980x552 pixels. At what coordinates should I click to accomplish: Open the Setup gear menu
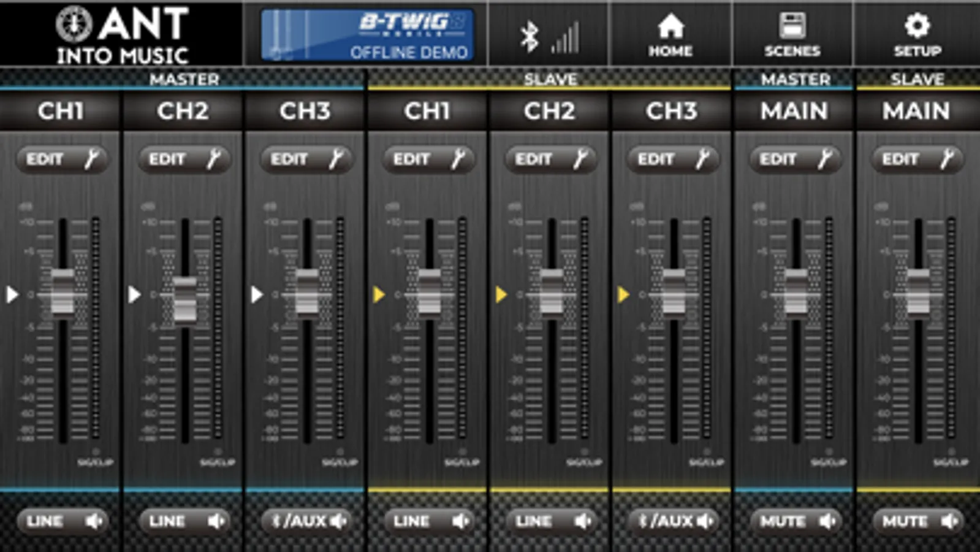click(x=917, y=34)
